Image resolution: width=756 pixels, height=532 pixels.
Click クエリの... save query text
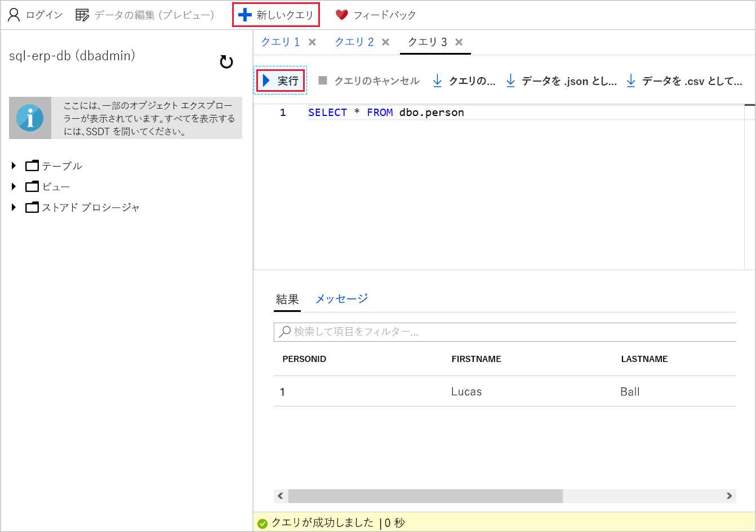pyautogui.click(x=472, y=81)
